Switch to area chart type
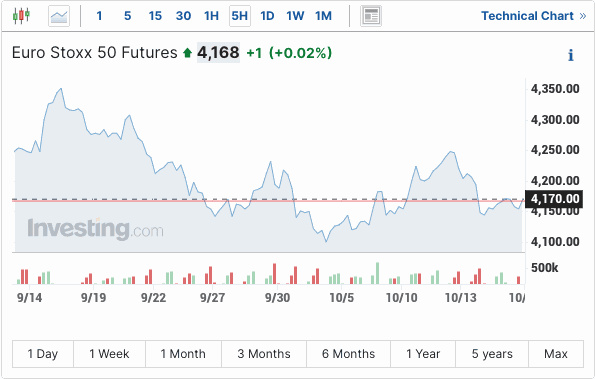 tap(59, 16)
